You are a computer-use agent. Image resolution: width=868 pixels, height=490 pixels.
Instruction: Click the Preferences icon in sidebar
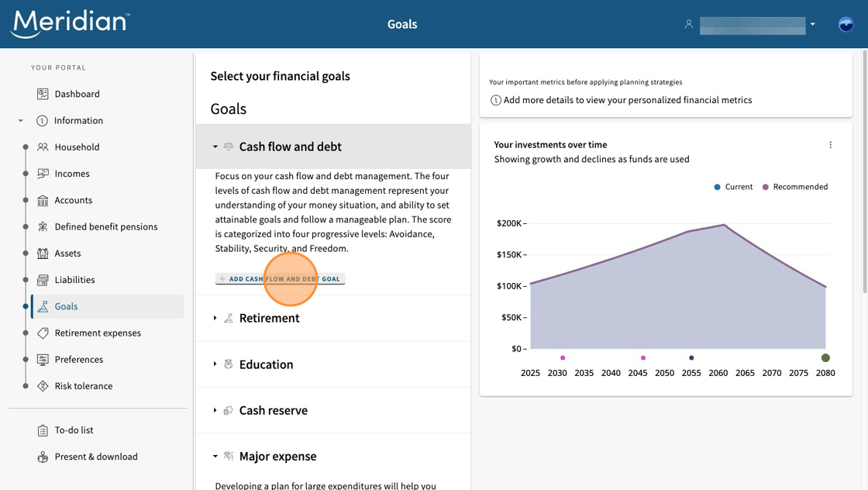pyautogui.click(x=43, y=360)
